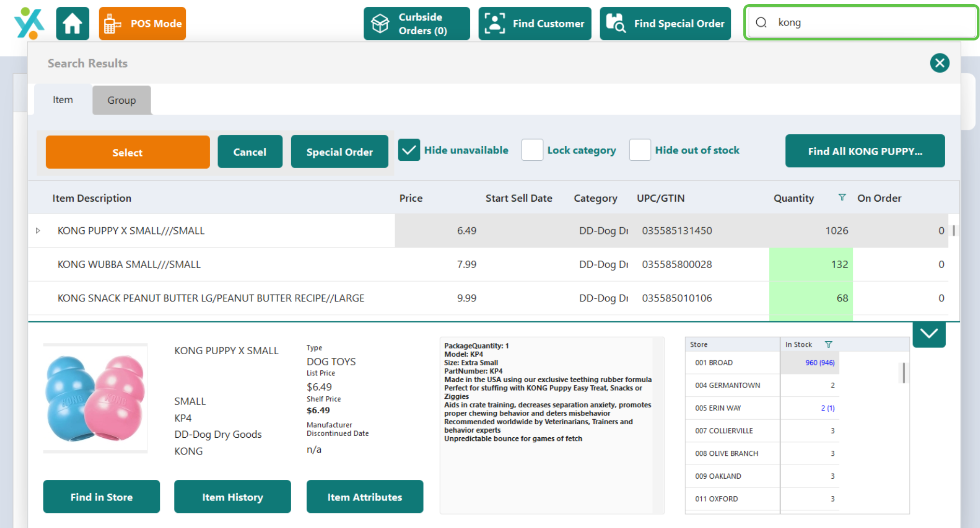980x528 pixels.
Task: Sort by Item Description column header
Action: [92, 198]
